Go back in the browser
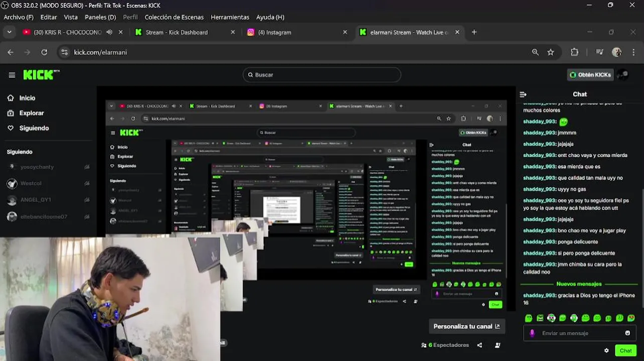 pyautogui.click(x=11, y=52)
